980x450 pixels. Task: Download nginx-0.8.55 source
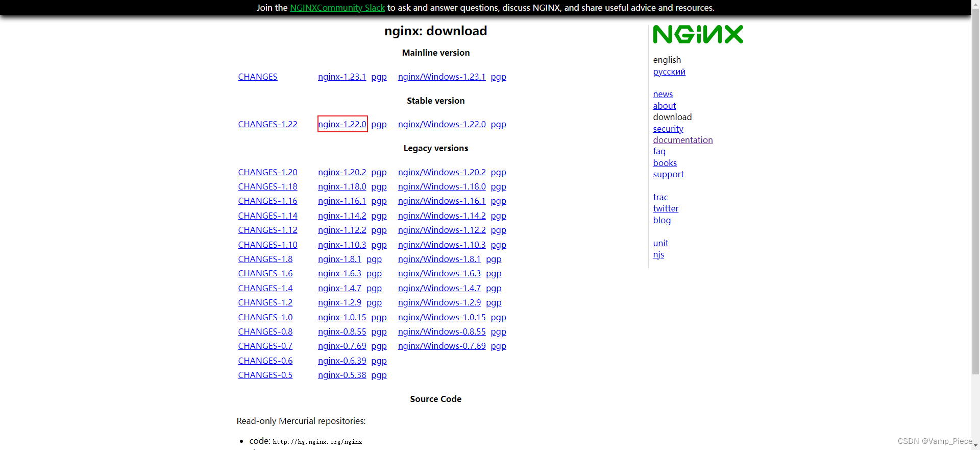coord(342,331)
